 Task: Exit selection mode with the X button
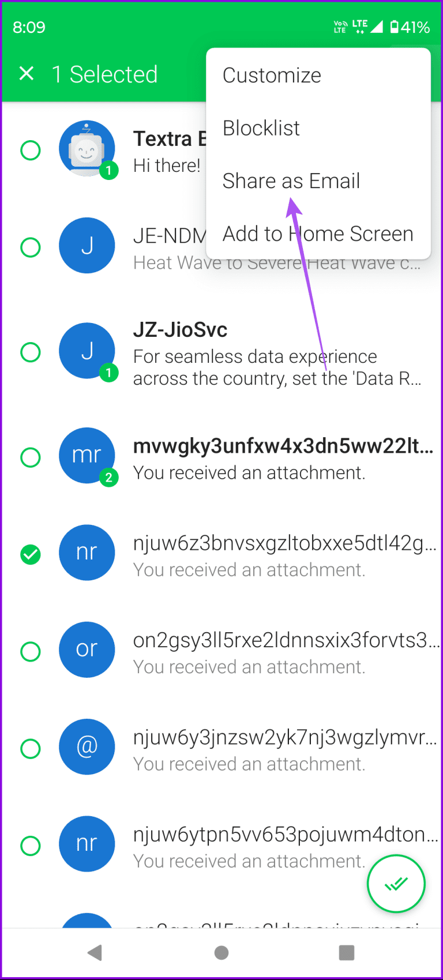(x=26, y=74)
